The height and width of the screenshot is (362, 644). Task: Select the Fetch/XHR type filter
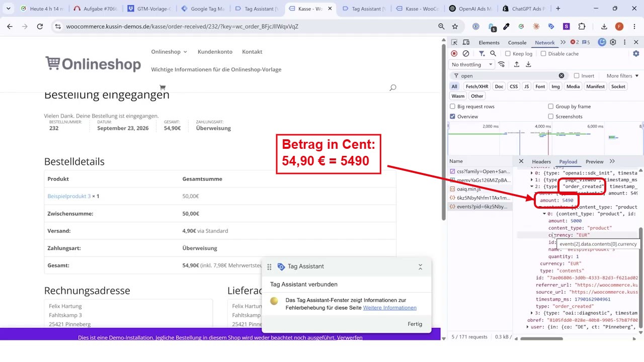click(477, 86)
